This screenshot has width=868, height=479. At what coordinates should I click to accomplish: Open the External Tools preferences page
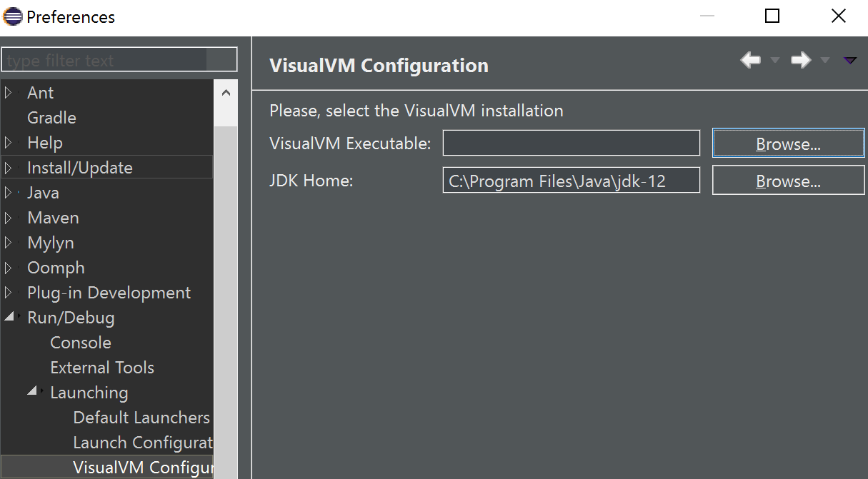coord(102,368)
